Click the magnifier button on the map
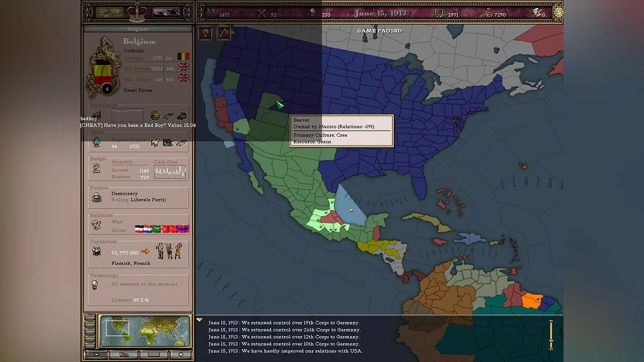The image size is (644, 362). [x=206, y=33]
